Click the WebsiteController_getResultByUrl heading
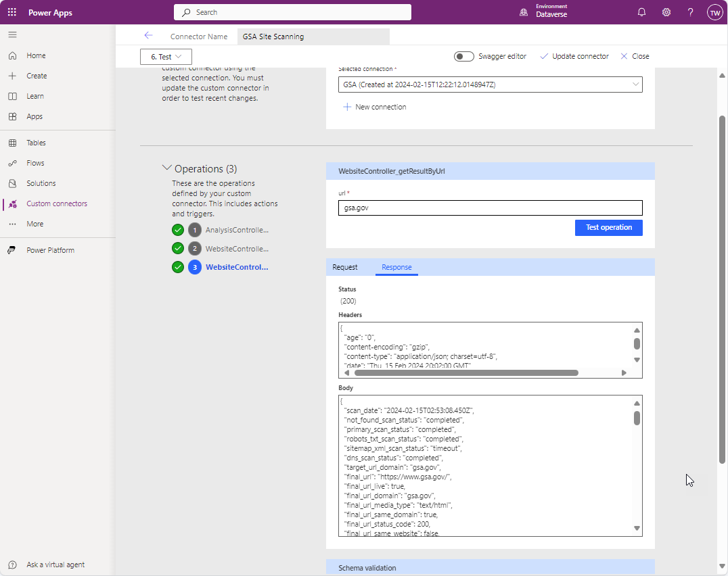728x576 pixels. (x=391, y=171)
